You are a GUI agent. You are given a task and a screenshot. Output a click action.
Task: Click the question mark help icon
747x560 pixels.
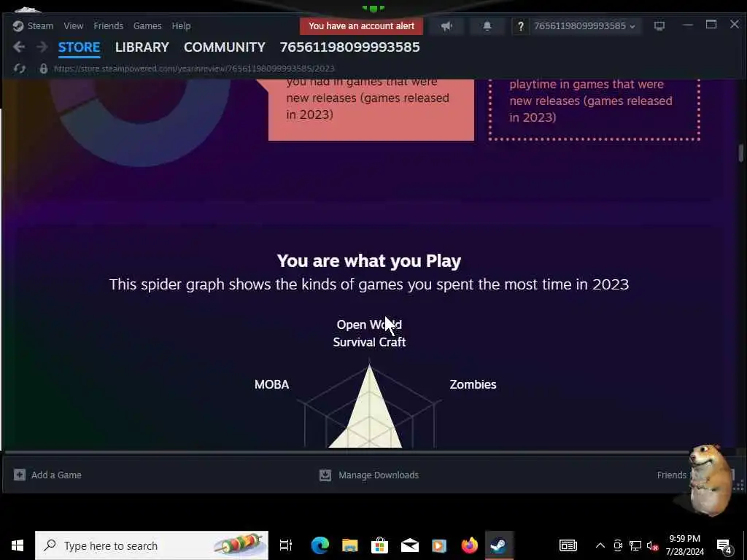point(520,26)
